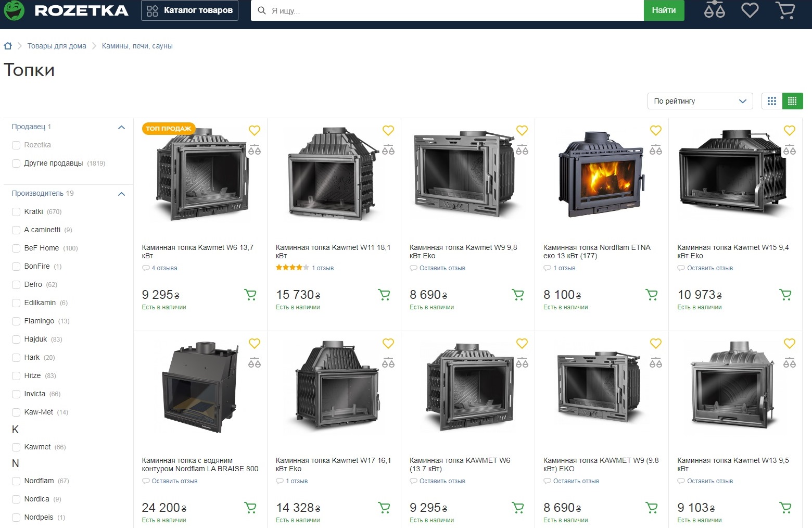This screenshot has height=528, width=812.
Task: Open Nordflam LA BRAISE 800 product image
Action: click(x=200, y=387)
